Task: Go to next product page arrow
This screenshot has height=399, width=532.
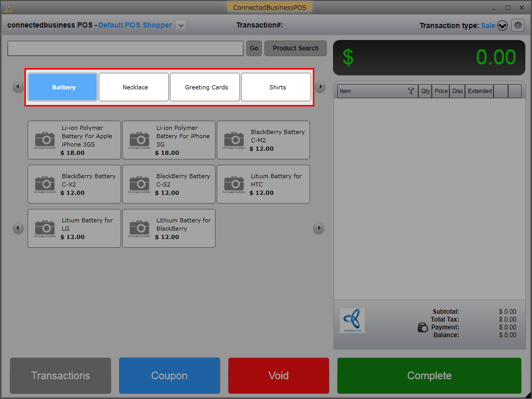Action: [318, 228]
